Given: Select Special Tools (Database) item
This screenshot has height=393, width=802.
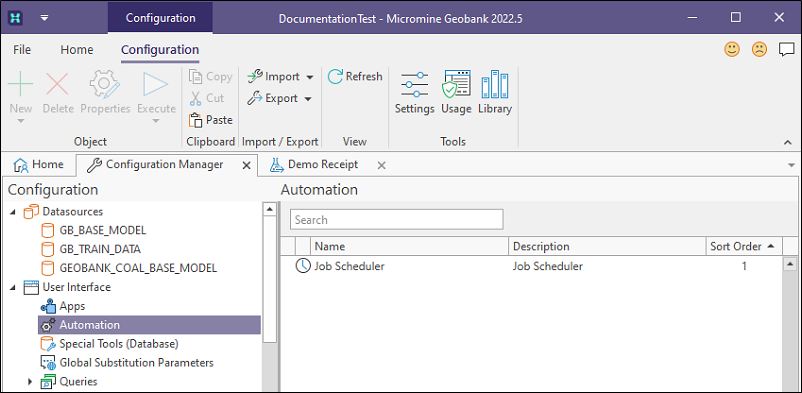Looking at the screenshot, I should (119, 344).
